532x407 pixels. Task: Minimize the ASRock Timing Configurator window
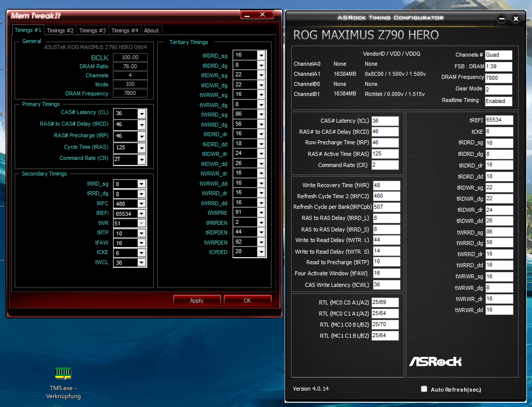(x=502, y=19)
